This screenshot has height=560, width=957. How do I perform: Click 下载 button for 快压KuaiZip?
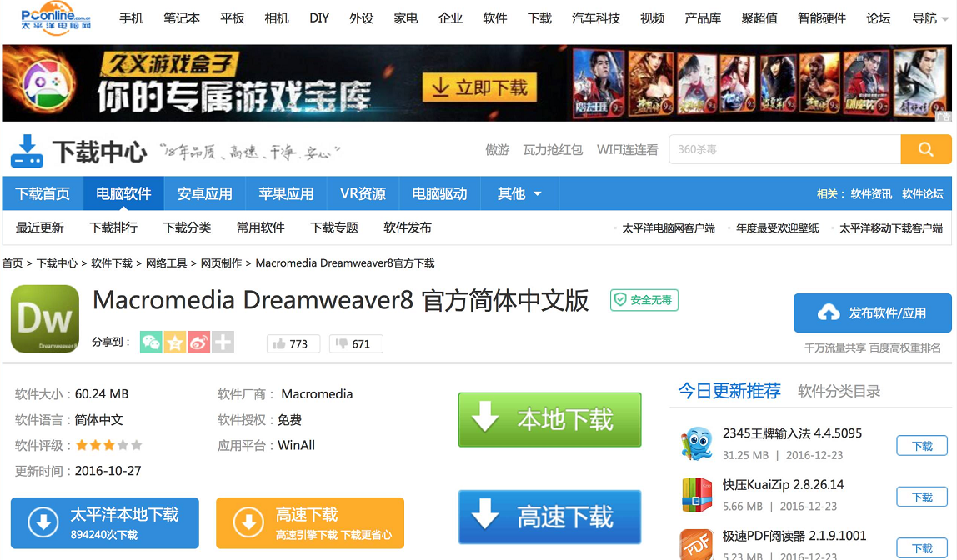(922, 497)
